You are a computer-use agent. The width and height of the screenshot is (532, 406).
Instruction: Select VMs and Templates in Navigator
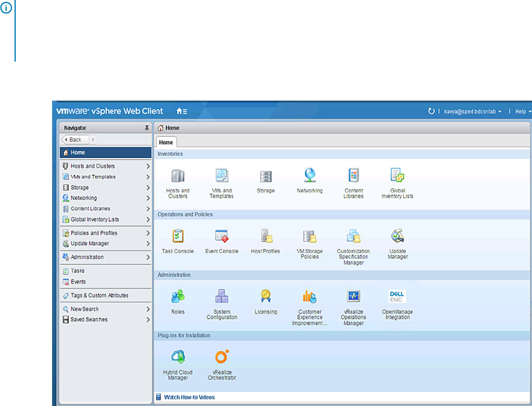tap(105, 177)
